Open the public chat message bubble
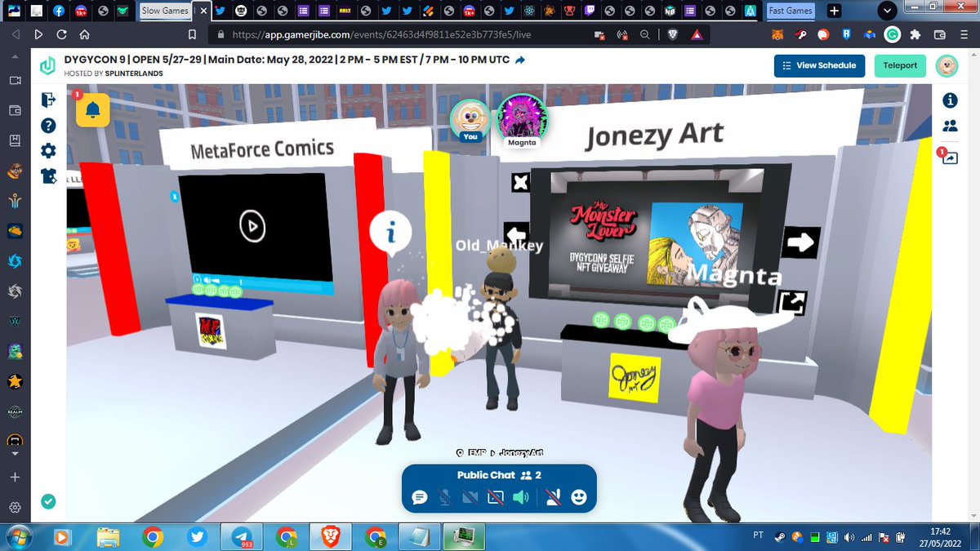The image size is (980, 551). (x=420, y=497)
